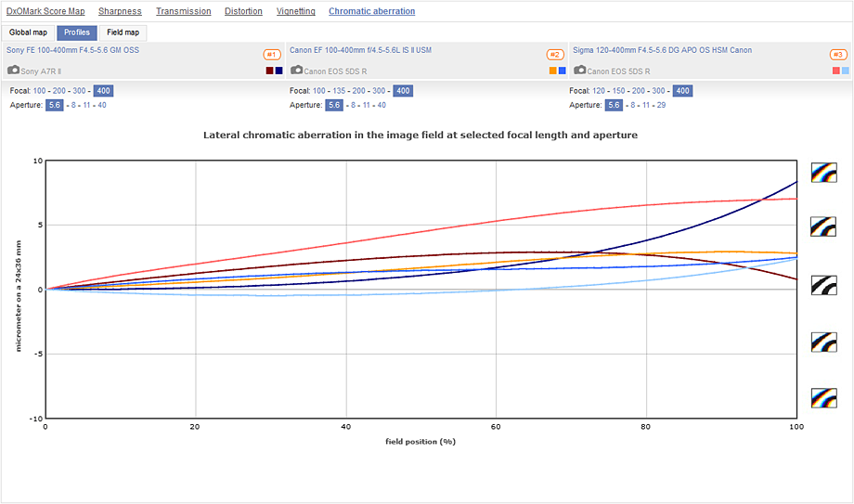
Task: Select focal 200 for the Sony lens
Action: (x=59, y=91)
